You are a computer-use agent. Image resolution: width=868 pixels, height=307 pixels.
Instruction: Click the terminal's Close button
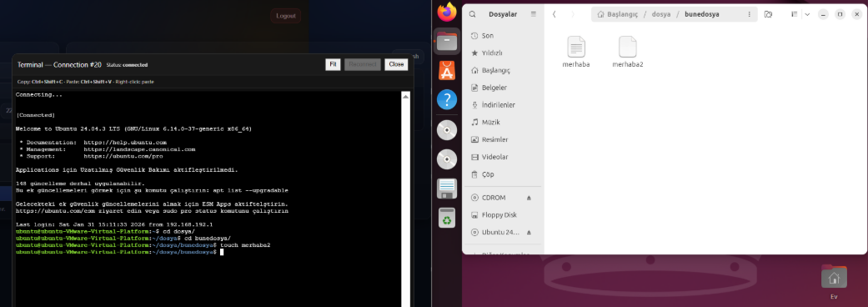click(396, 64)
